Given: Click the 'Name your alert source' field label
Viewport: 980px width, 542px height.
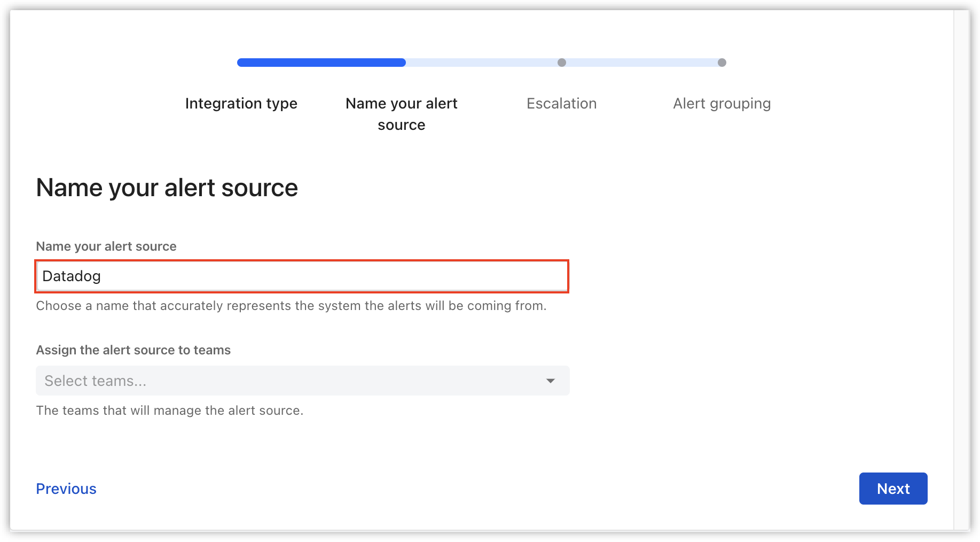Looking at the screenshot, I should coord(106,246).
